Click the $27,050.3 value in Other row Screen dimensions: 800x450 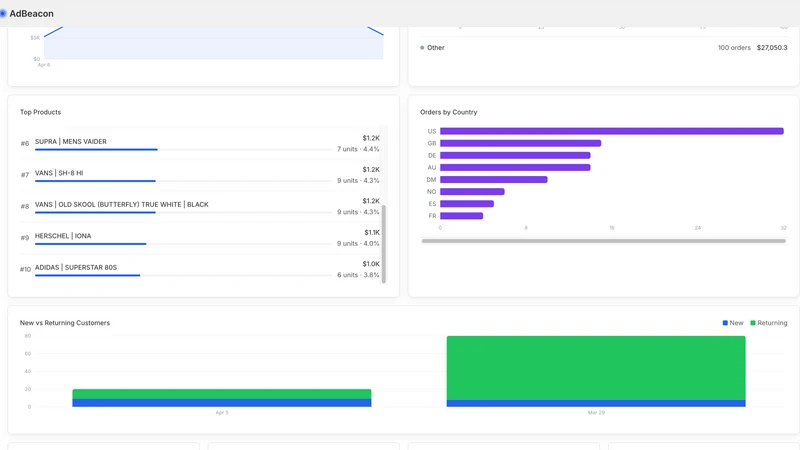[x=772, y=47]
